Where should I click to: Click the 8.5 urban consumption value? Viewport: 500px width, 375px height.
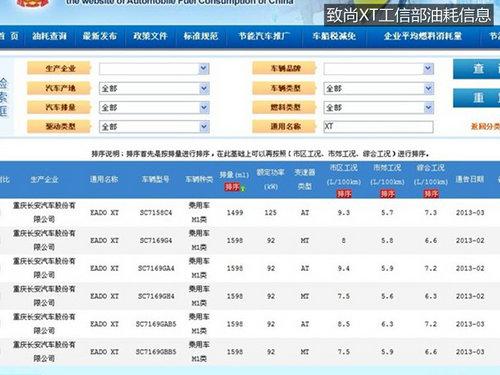343,324
